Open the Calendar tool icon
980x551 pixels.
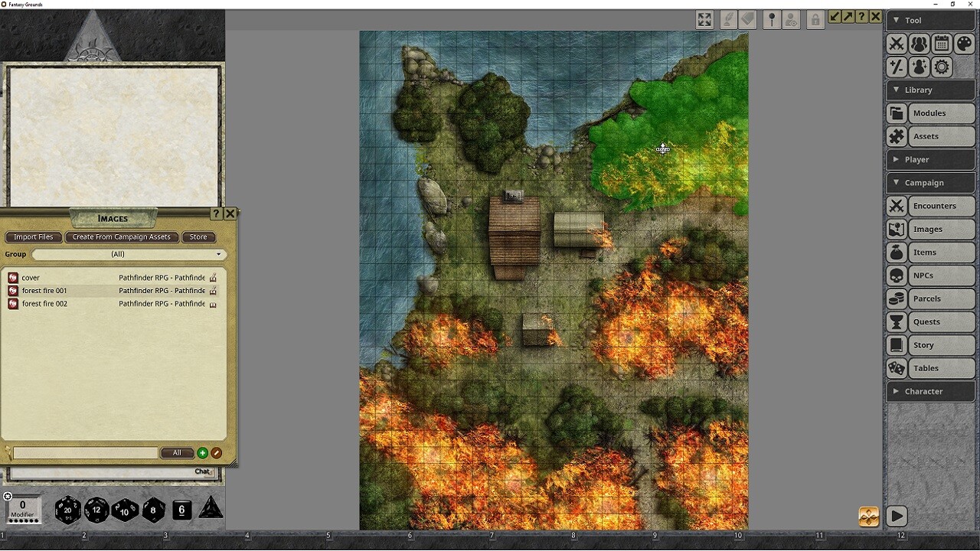(941, 44)
